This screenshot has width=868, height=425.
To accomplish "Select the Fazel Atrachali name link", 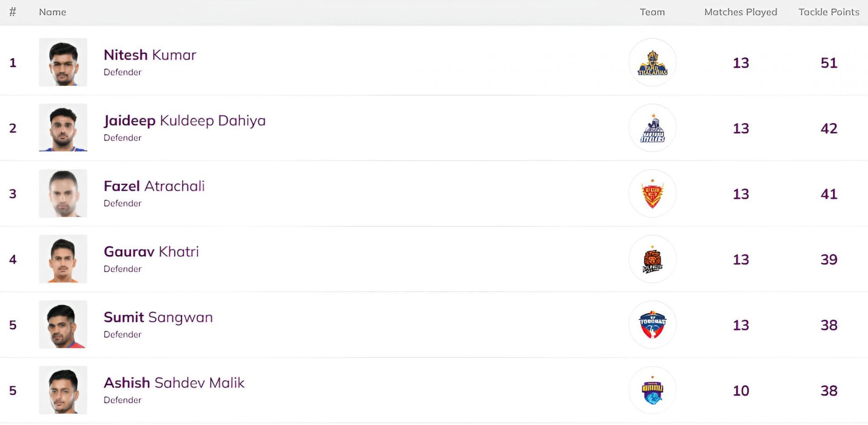I will 154,186.
